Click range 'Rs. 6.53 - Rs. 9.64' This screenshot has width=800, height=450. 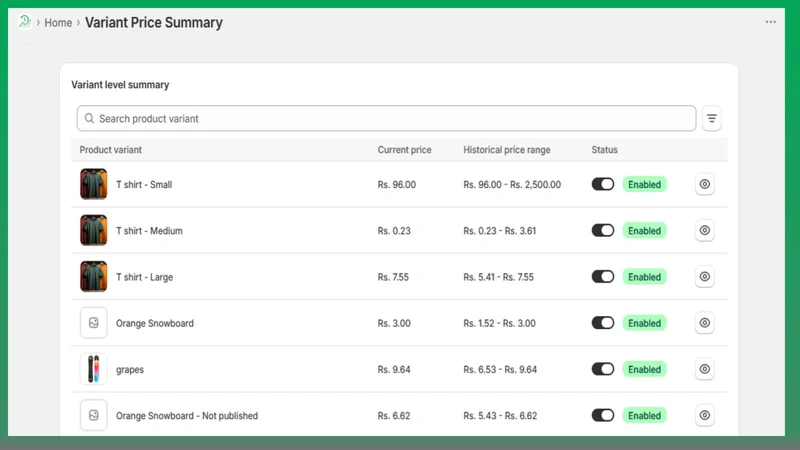(500, 369)
